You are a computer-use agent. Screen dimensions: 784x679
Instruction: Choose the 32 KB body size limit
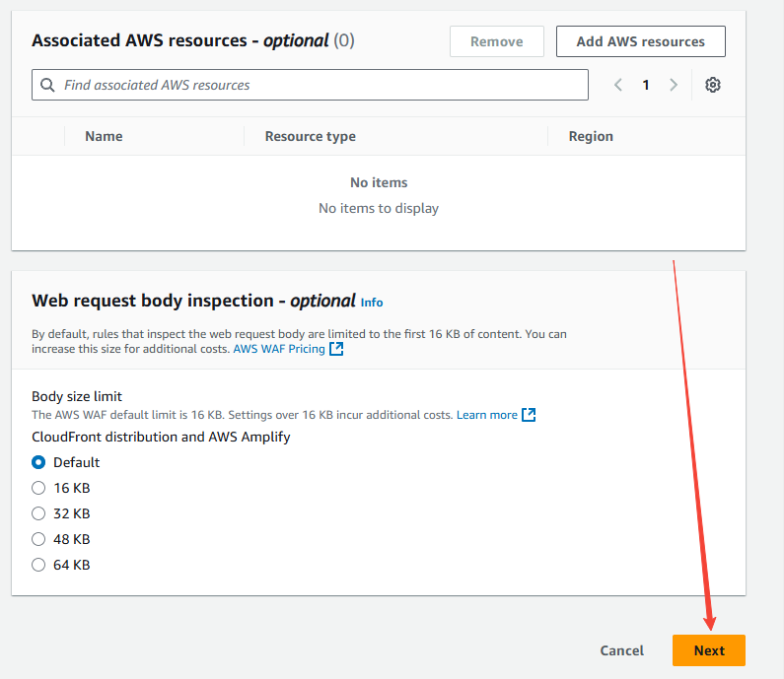(x=39, y=513)
